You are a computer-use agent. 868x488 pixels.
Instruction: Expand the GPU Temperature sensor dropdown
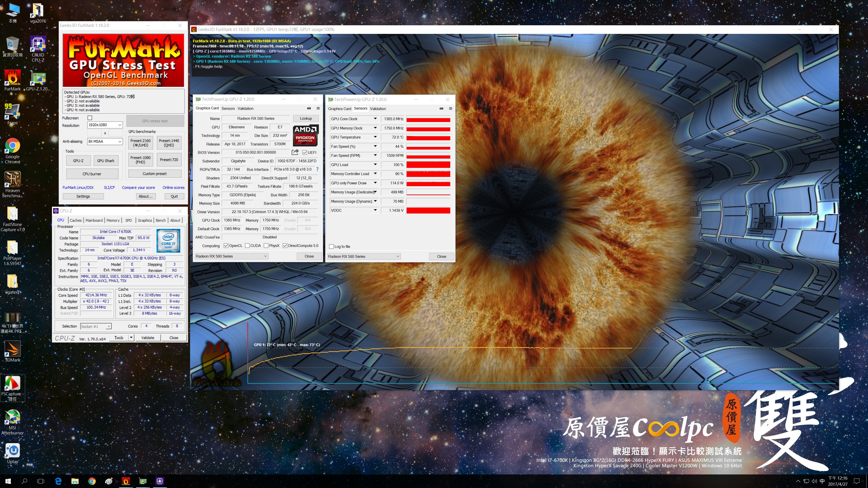(x=375, y=137)
